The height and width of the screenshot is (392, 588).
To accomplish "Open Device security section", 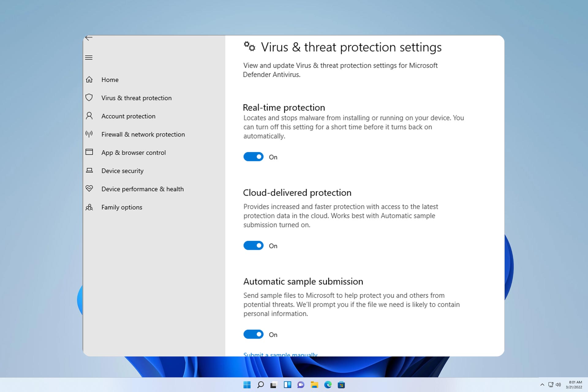I will (123, 171).
